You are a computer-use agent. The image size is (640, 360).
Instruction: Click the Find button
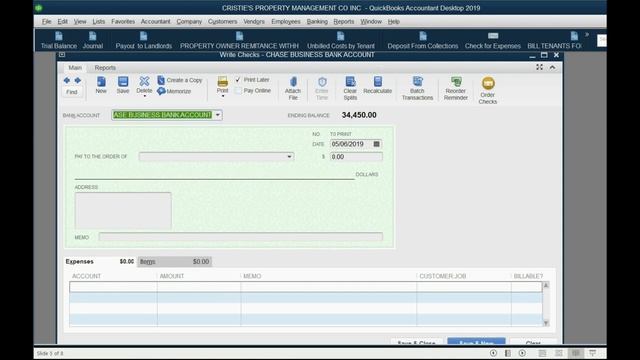(x=72, y=92)
